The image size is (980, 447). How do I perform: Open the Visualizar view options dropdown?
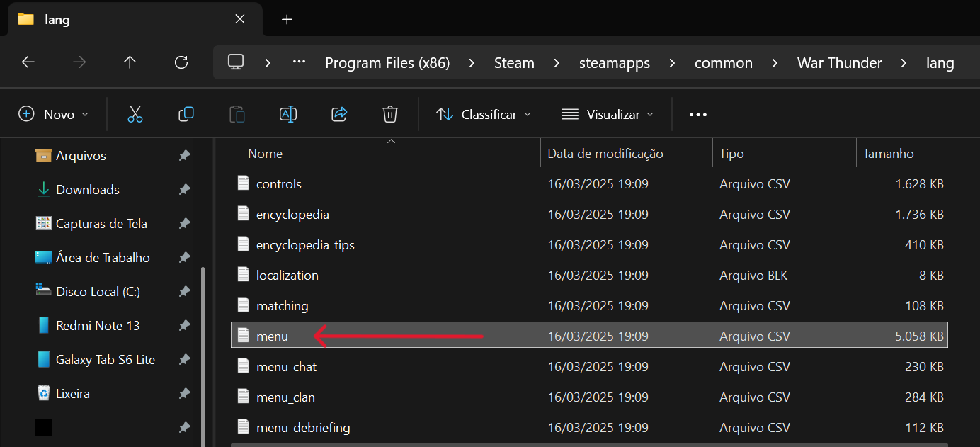tap(608, 114)
